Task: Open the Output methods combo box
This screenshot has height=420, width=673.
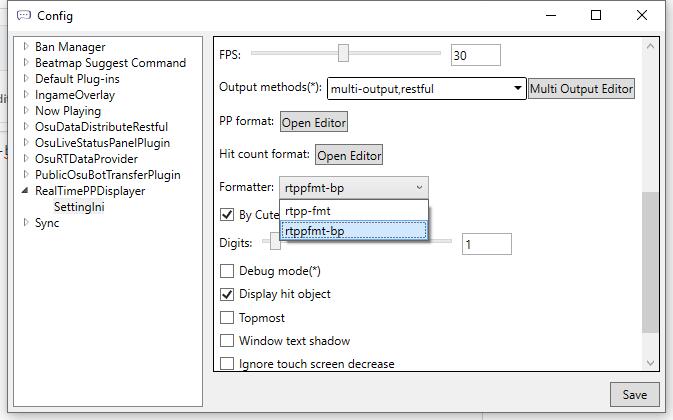Action: click(x=426, y=88)
